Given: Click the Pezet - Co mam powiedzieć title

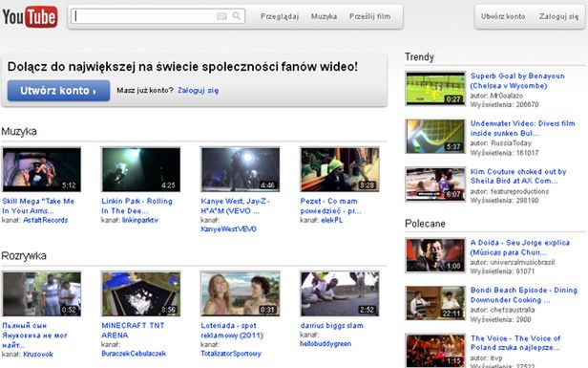Looking at the screenshot, I should click(330, 206).
